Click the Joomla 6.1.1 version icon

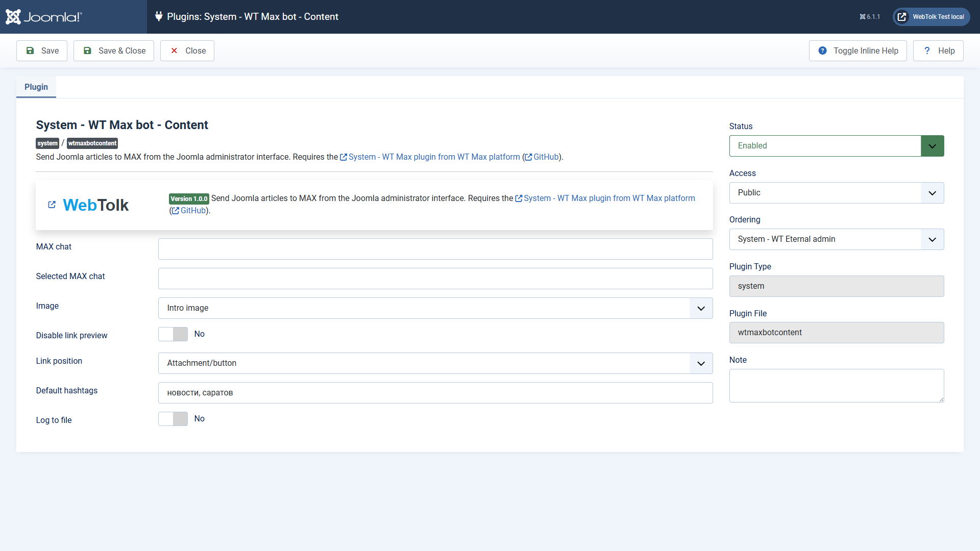pyautogui.click(x=863, y=17)
